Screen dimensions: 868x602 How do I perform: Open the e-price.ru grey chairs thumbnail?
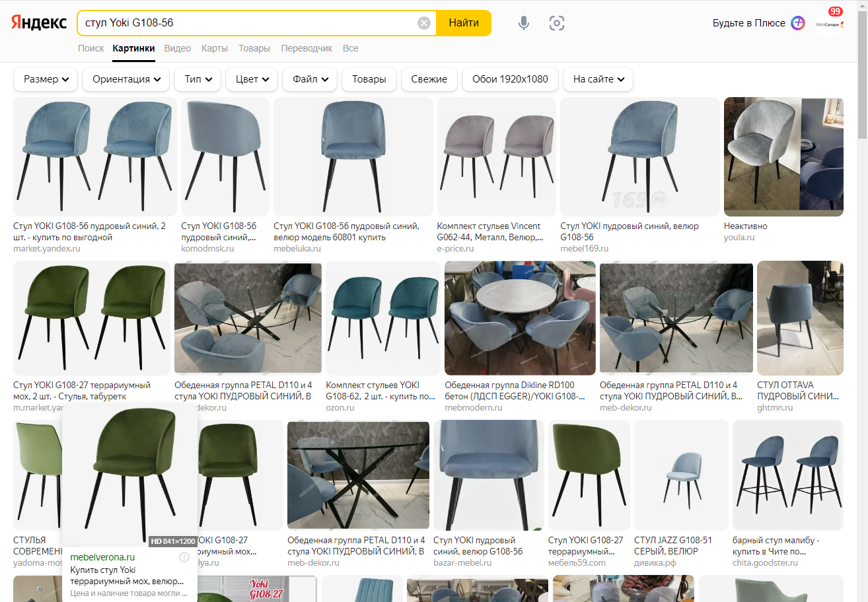pos(497,156)
